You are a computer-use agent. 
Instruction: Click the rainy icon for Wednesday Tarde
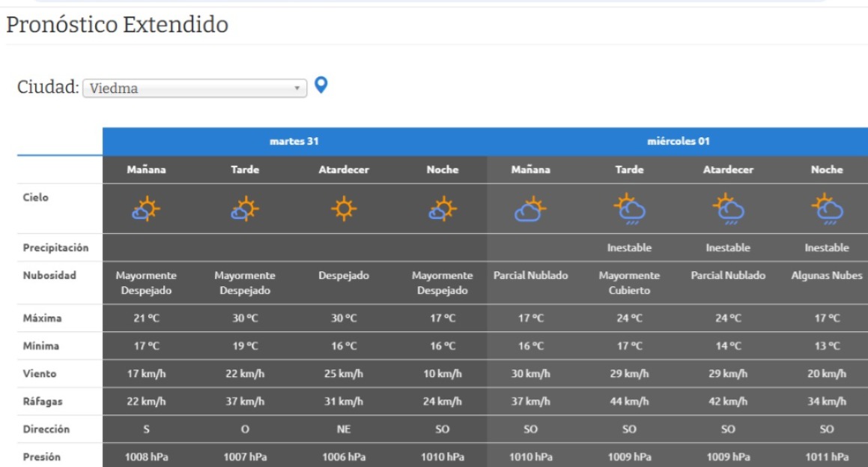[629, 209]
